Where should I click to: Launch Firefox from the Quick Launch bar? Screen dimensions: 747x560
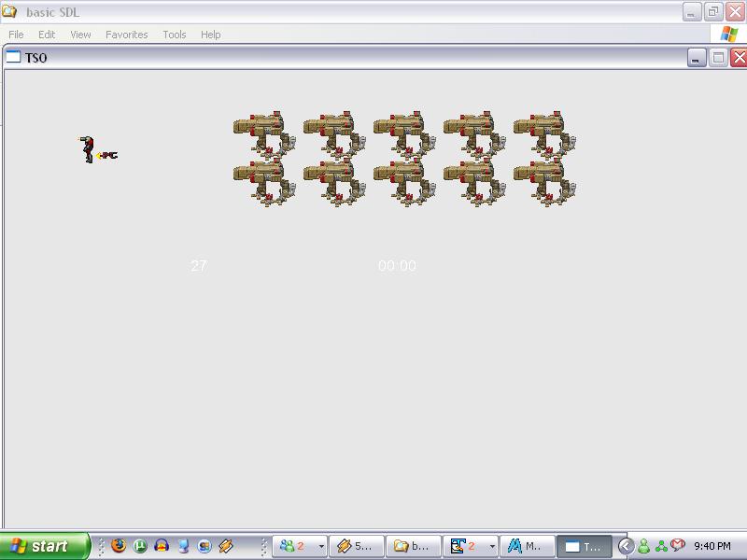[118, 546]
